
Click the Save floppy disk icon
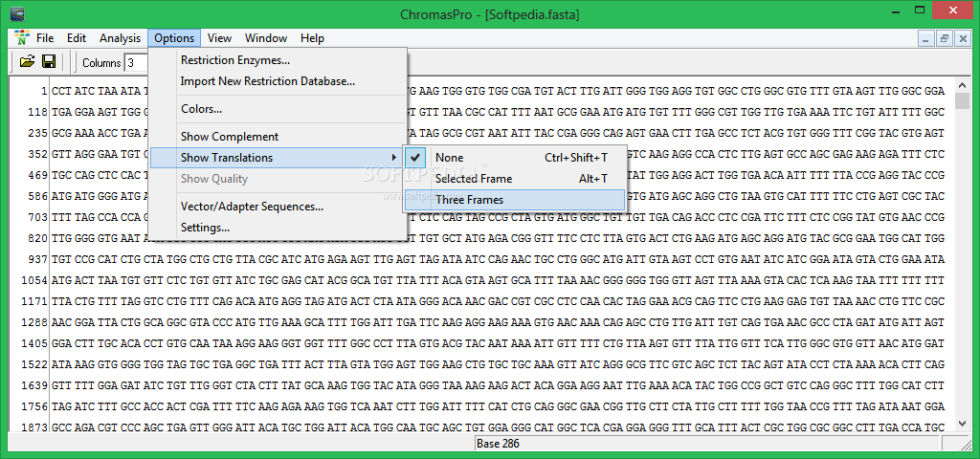point(49,62)
